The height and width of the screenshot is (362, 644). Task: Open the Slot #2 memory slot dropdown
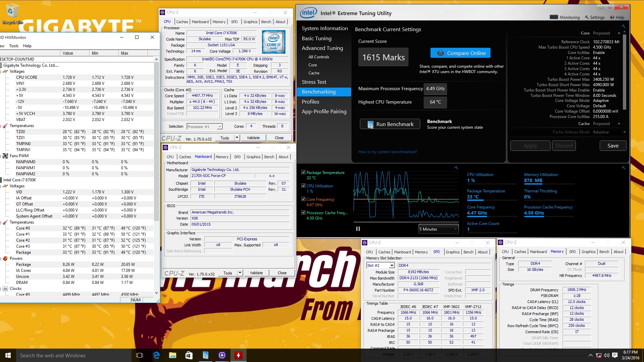(380, 265)
